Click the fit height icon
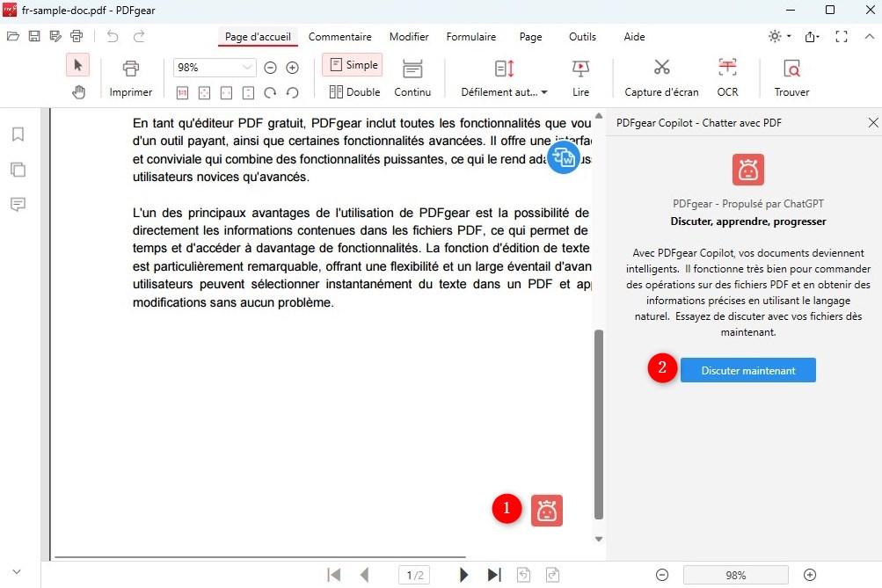The width and height of the screenshot is (882, 588). click(x=248, y=93)
